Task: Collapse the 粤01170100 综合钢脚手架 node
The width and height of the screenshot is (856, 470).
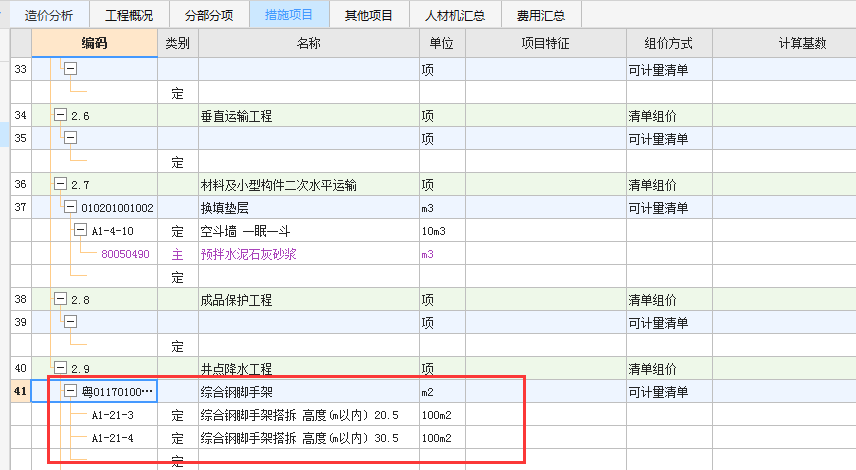Action: [x=70, y=391]
